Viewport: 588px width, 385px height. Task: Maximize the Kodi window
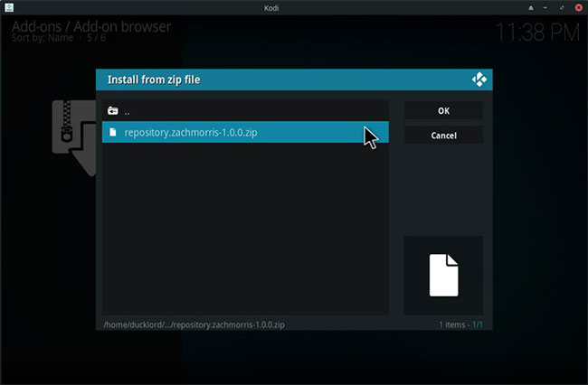562,8
